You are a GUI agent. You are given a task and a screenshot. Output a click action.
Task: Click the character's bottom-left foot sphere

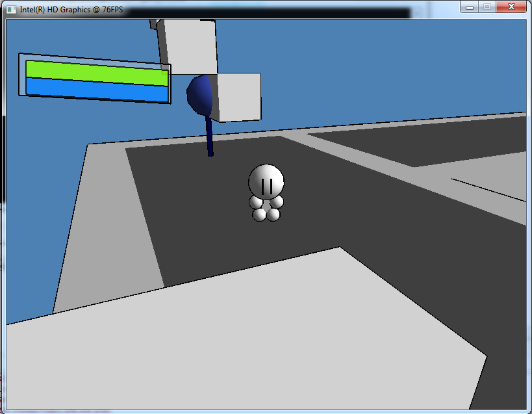tap(260, 214)
